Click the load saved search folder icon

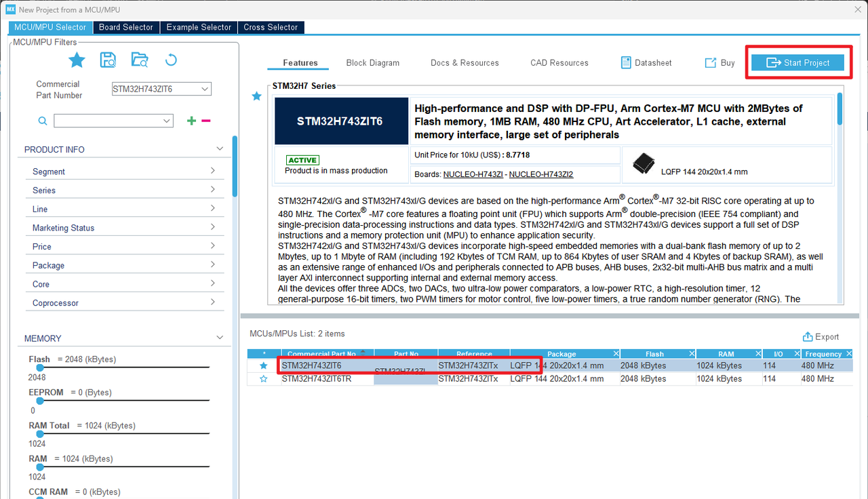click(140, 60)
